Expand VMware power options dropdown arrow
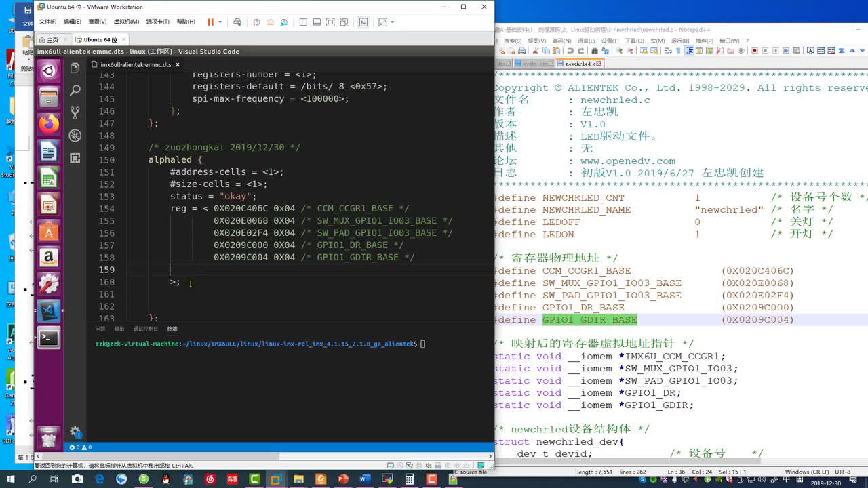 coord(220,22)
